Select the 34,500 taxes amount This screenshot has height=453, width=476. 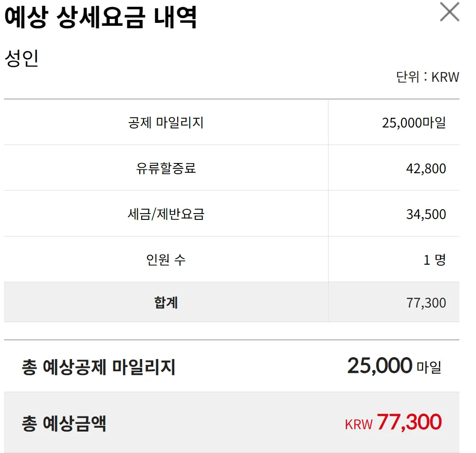click(x=426, y=214)
